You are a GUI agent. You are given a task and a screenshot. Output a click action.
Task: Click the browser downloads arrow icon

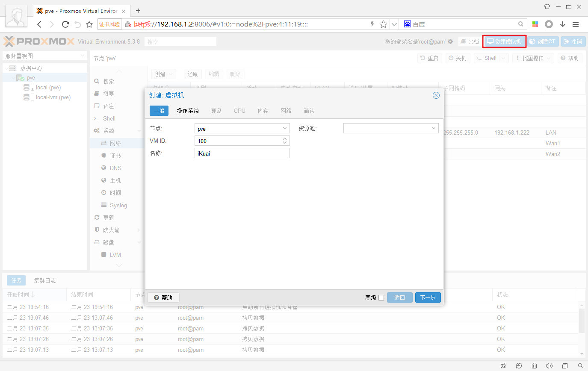point(562,24)
